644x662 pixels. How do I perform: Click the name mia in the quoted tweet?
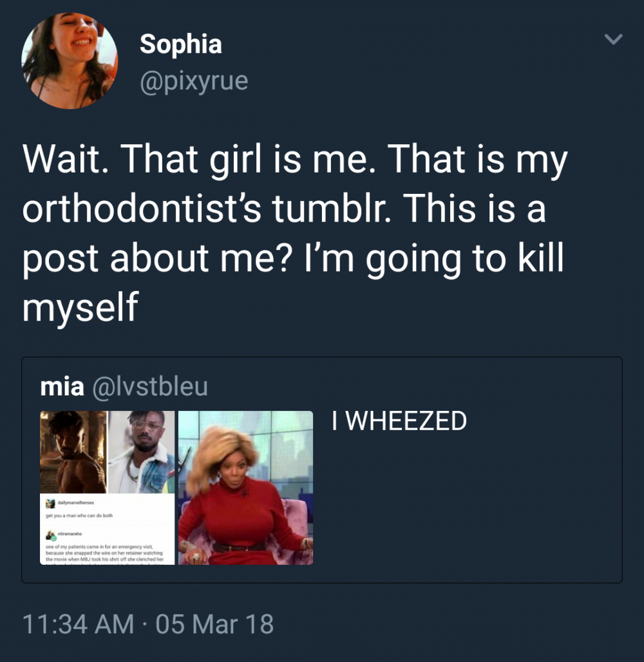click(x=62, y=386)
